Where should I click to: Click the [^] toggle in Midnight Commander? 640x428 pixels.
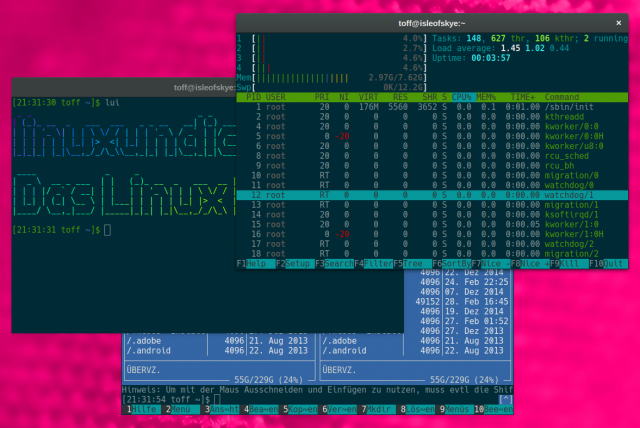[505, 399]
